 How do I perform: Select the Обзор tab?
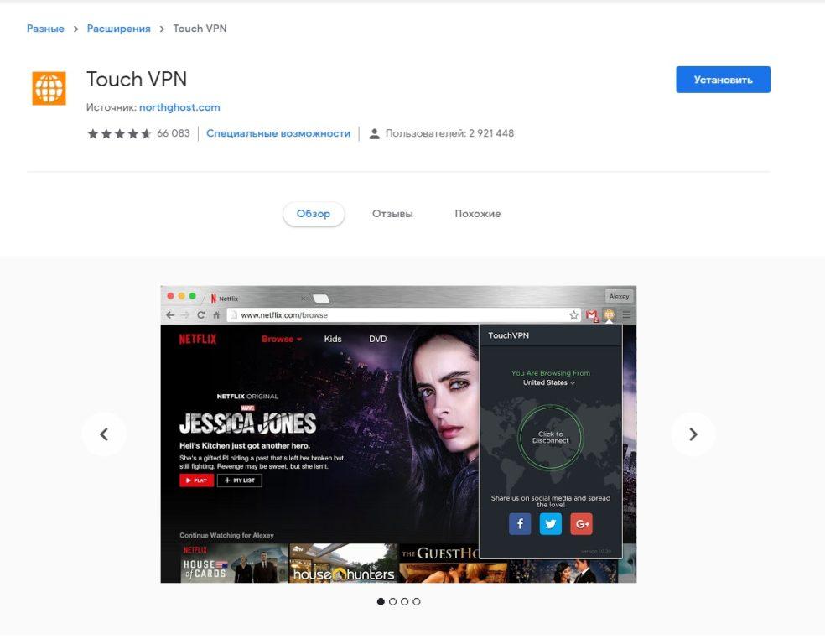314,214
